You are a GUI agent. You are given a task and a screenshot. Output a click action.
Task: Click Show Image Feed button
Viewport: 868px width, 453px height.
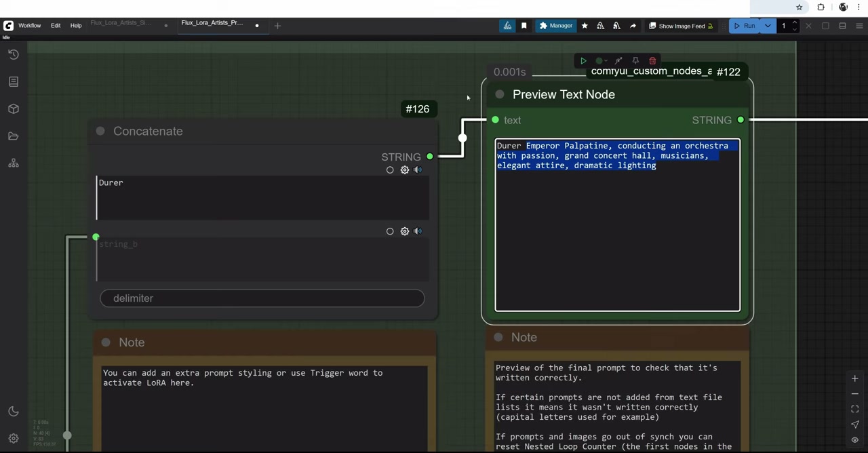[681, 26]
